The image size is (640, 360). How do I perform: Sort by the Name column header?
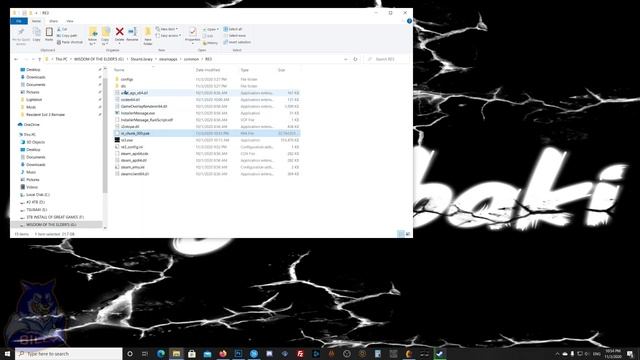[x=119, y=70]
